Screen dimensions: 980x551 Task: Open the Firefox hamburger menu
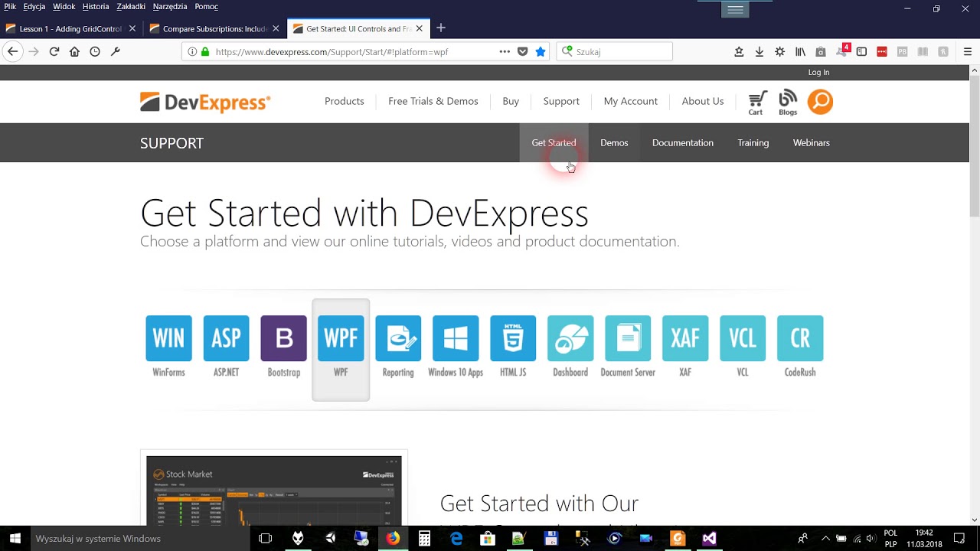click(x=968, y=52)
